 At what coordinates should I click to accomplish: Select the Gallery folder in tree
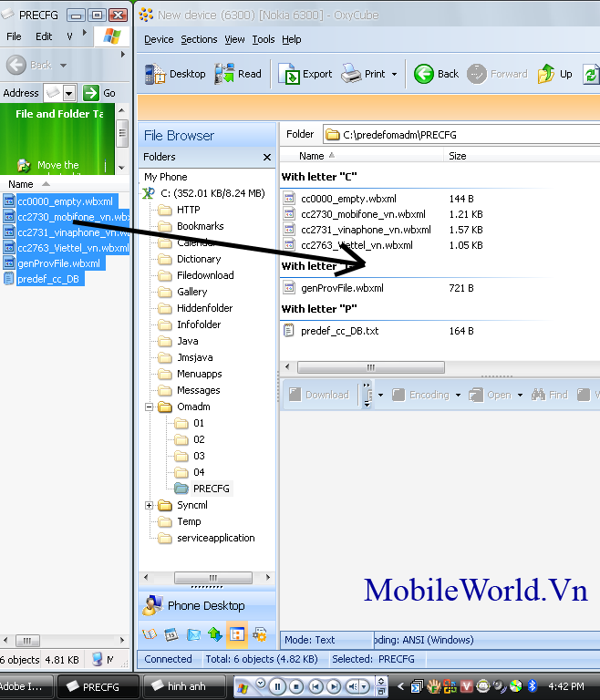[x=191, y=292]
